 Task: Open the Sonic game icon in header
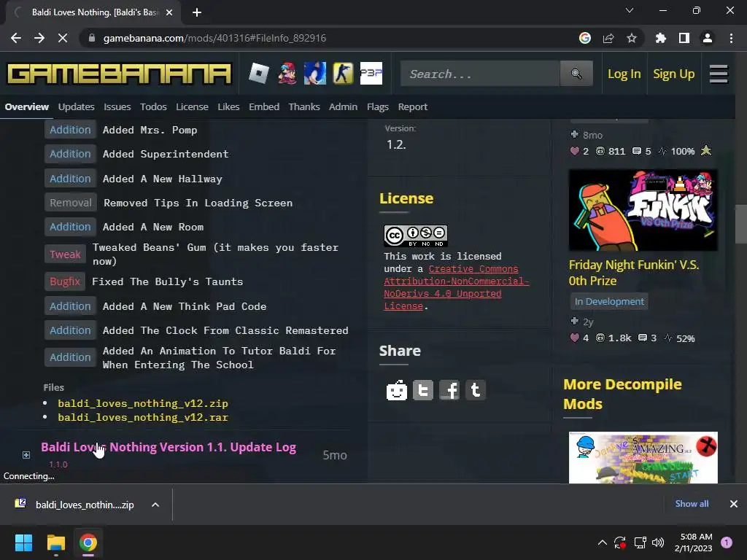pos(315,74)
